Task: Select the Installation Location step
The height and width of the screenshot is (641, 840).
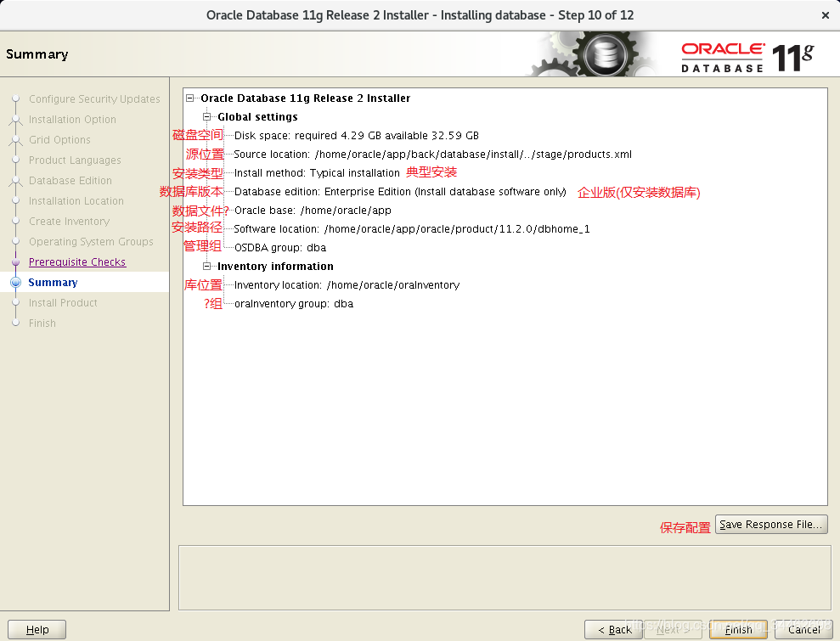Action: pyautogui.click(x=76, y=201)
